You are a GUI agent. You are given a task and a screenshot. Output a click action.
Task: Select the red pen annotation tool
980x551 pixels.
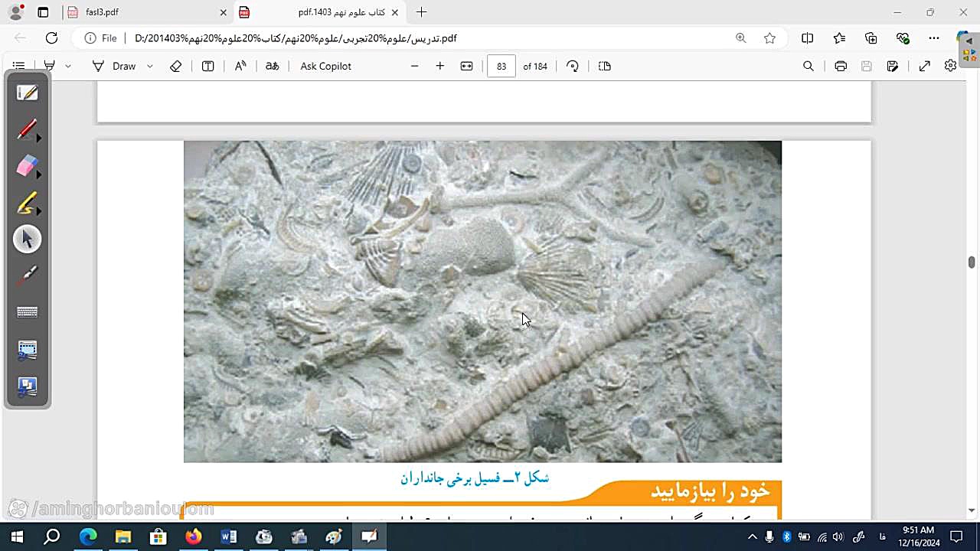click(x=26, y=129)
